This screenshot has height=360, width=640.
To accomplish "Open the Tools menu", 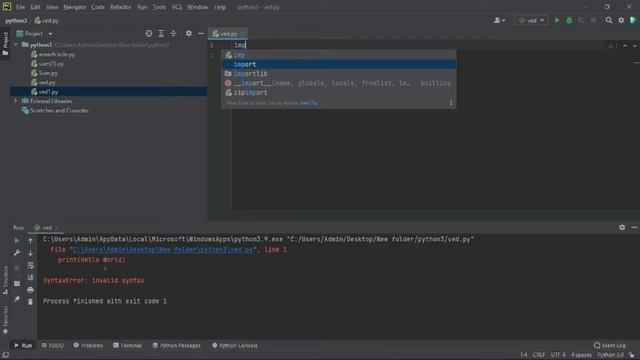I will click(159, 7).
